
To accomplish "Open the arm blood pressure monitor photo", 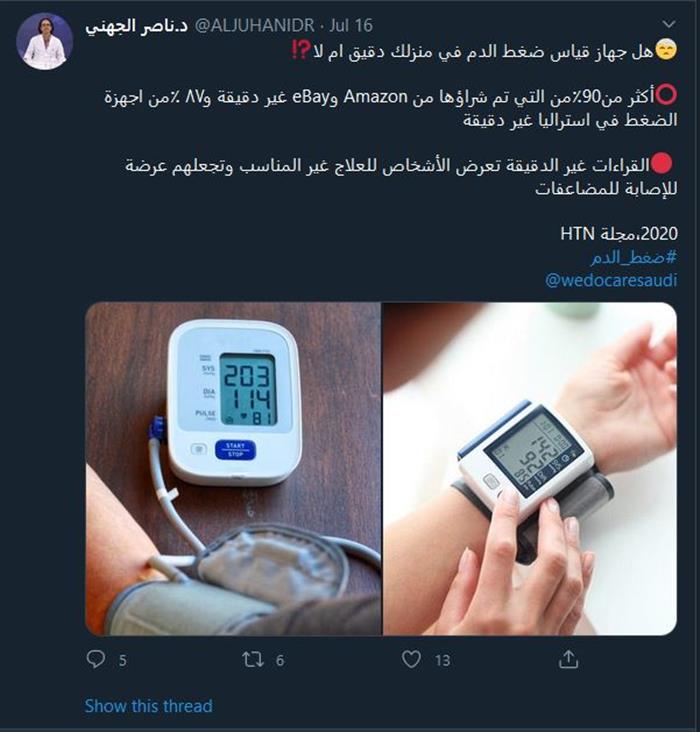I will (x=233, y=469).
